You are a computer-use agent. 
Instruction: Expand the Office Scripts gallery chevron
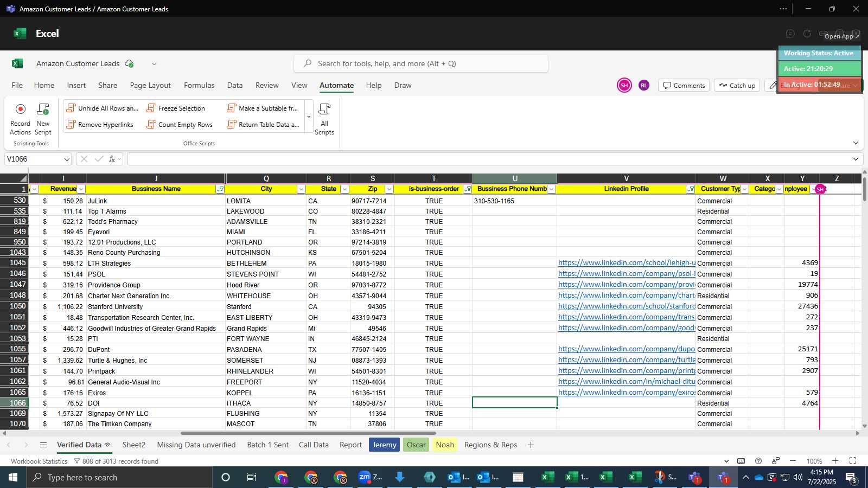point(309,117)
